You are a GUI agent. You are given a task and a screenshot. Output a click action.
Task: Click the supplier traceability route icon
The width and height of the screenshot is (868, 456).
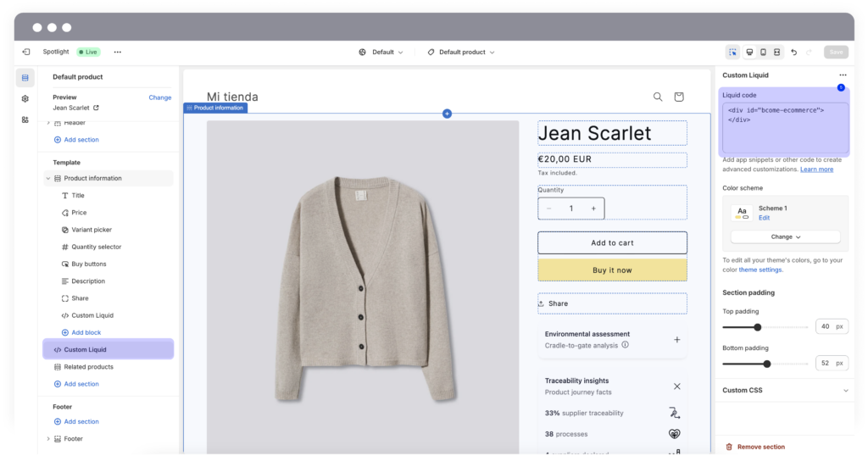[674, 413]
